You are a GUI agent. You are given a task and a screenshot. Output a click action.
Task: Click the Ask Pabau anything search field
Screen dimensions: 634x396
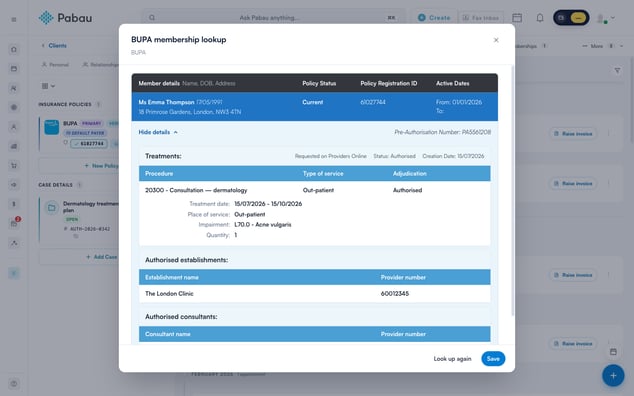274,18
